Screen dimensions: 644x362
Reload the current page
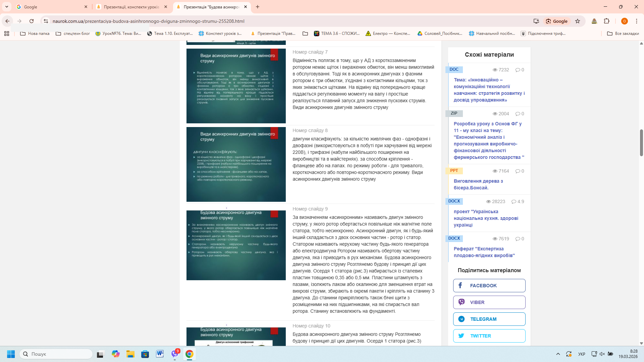coord(32,21)
